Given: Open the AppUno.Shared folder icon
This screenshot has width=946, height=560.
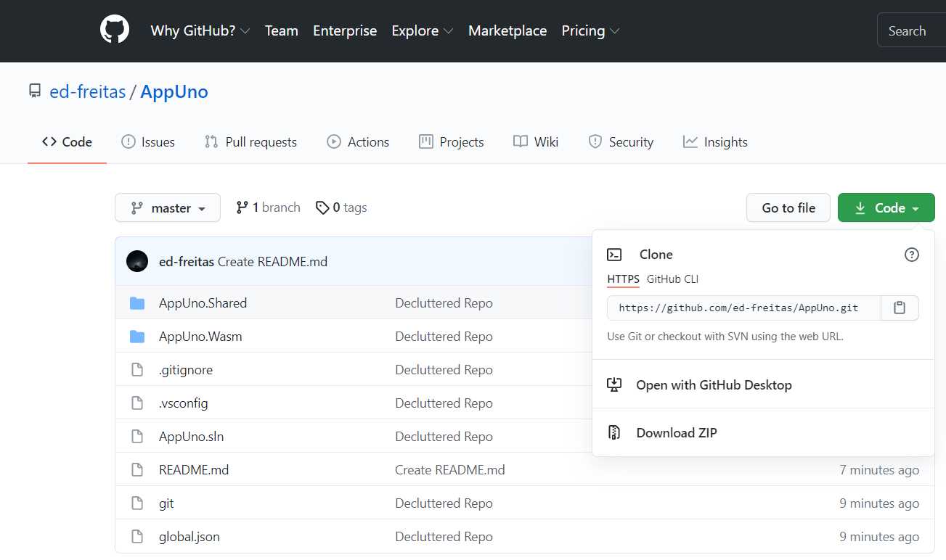Looking at the screenshot, I should coord(137,302).
